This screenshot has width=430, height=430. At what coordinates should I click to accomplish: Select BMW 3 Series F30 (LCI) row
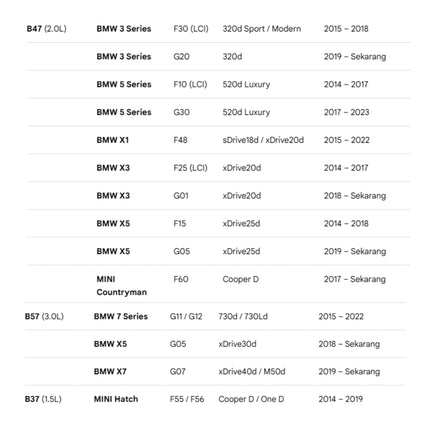[x=218, y=29]
